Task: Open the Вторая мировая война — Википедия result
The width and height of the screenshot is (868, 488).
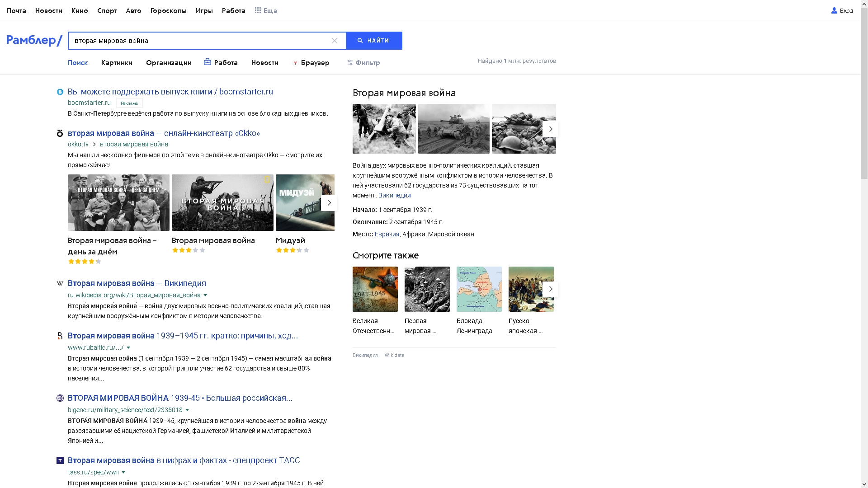Action: (x=137, y=283)
